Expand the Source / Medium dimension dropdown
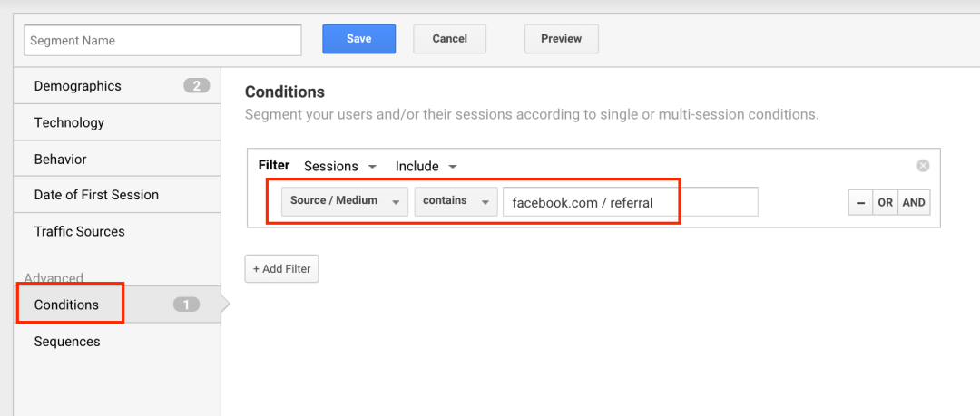This screenshot has width=980, height=416. click(345, 201)
